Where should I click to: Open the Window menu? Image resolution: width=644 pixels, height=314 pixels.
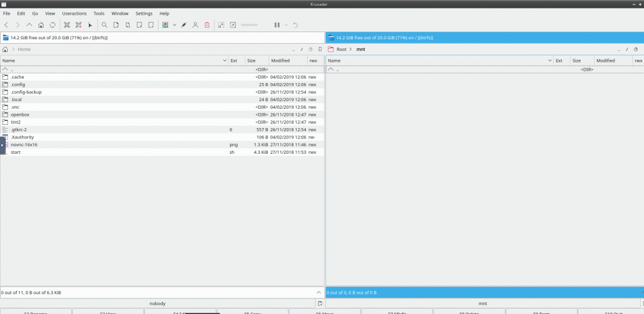coord(120,14)
